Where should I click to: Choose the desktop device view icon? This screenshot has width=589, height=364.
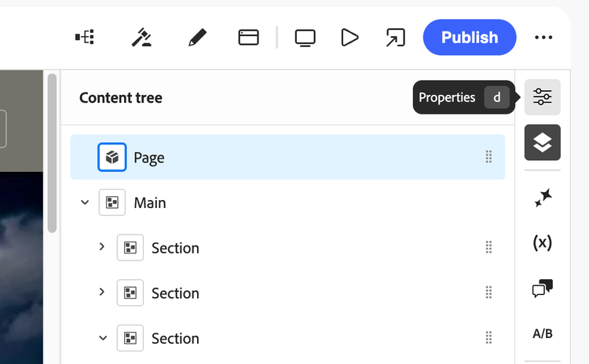click(305, 37)
